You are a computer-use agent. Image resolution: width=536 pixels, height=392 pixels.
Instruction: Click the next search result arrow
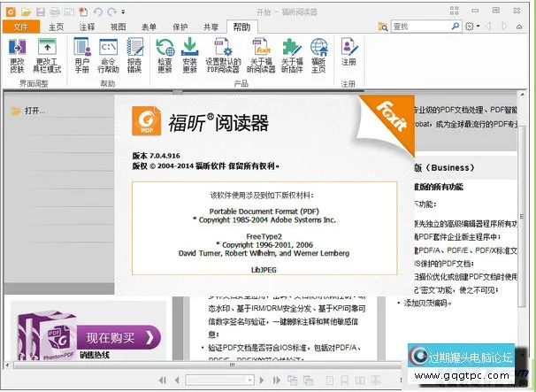[504, 27]
